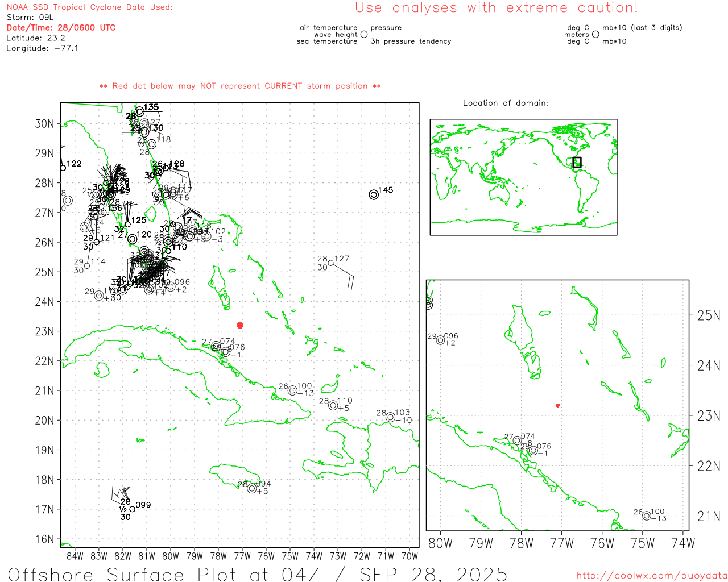Click the station circle labeled 103 and -10
Screen dimensions: 728x582
click(x=390, y=417)
